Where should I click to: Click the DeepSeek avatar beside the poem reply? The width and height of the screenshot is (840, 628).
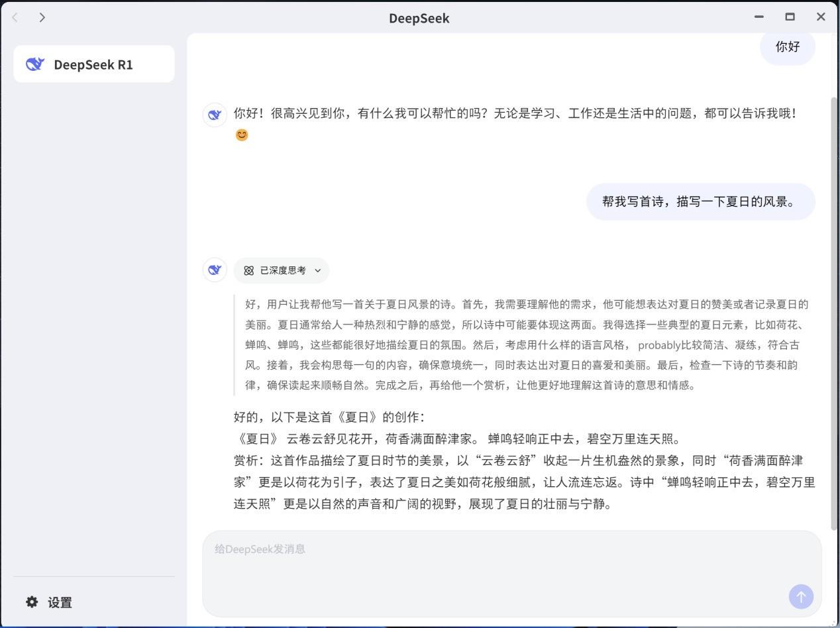point(215,270)
